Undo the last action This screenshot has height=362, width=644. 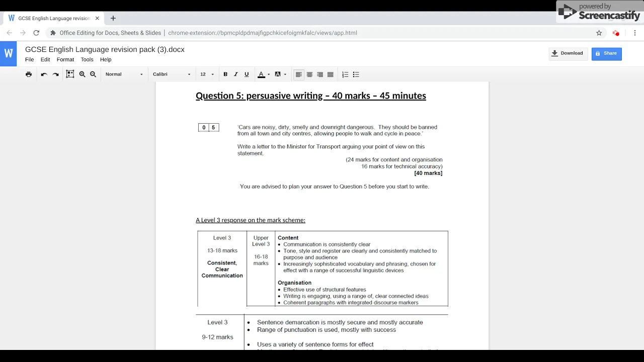[x=44, y=74]
